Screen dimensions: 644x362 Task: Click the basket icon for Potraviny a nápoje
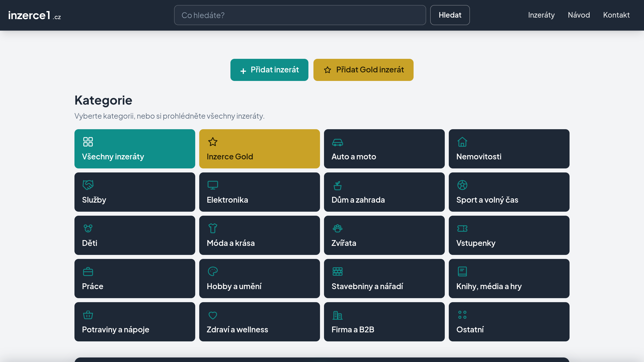(88, 315)
